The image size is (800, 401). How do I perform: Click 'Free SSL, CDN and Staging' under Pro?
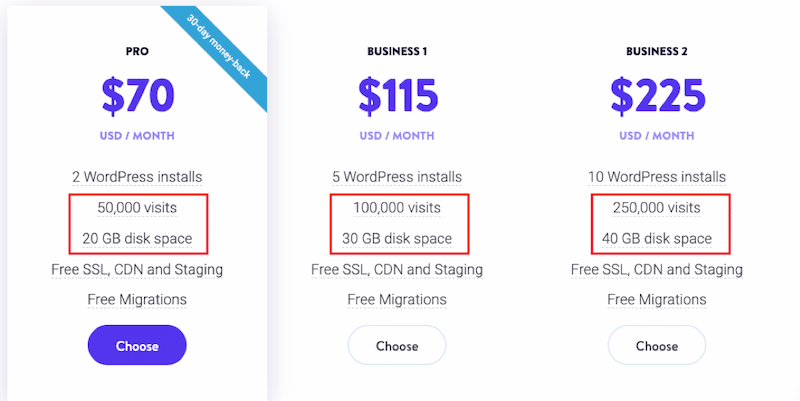[137, 270]
